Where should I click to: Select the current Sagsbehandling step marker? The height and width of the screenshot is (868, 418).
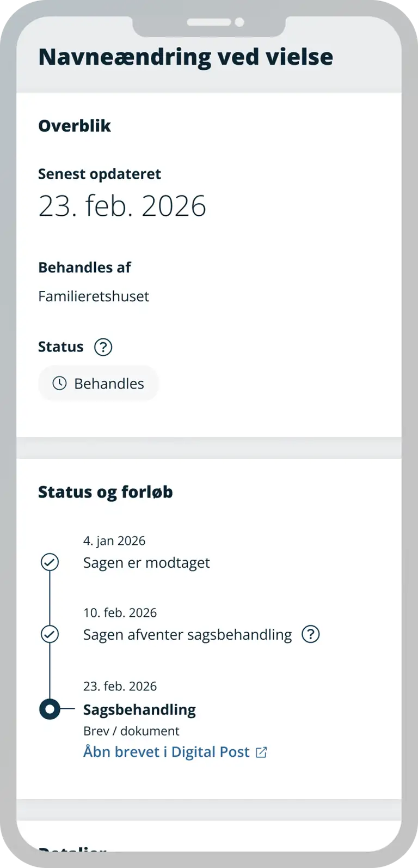point(50,709)
